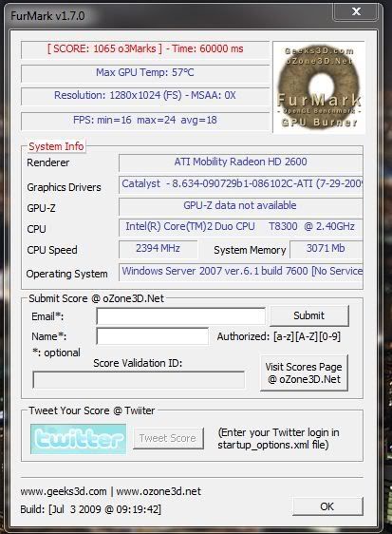Click the Catalyst graphics drivers value

pos(240,184)
